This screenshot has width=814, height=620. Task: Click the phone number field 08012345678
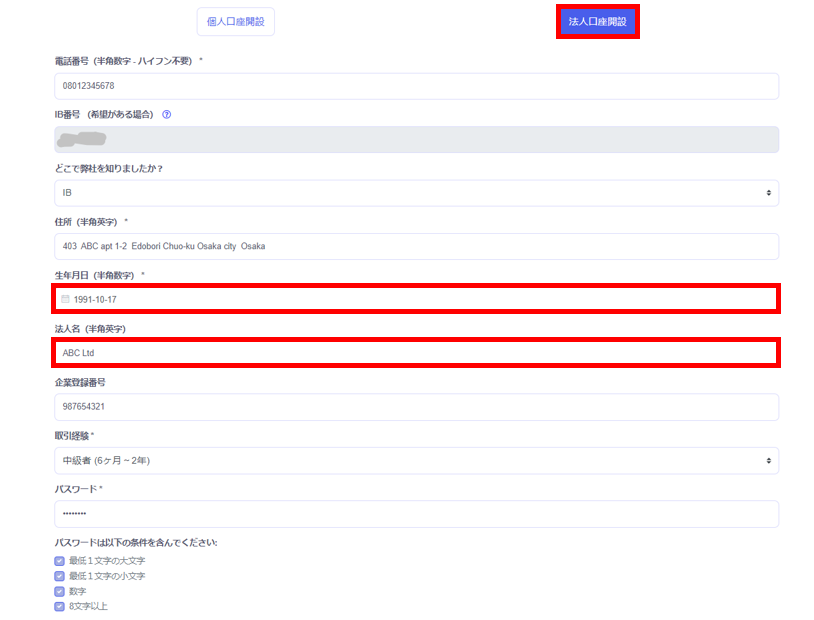coord(416,86)
